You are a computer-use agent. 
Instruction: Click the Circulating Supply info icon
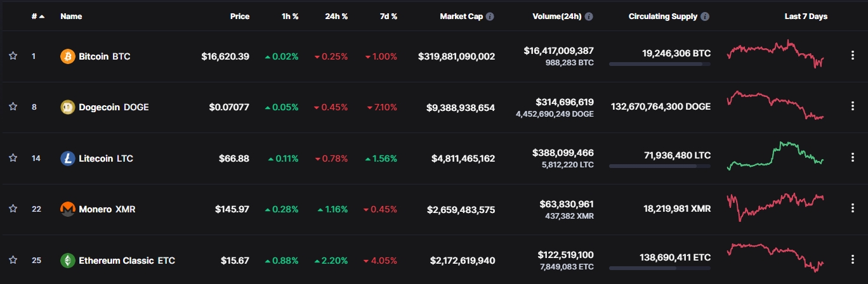pos(706,16)
